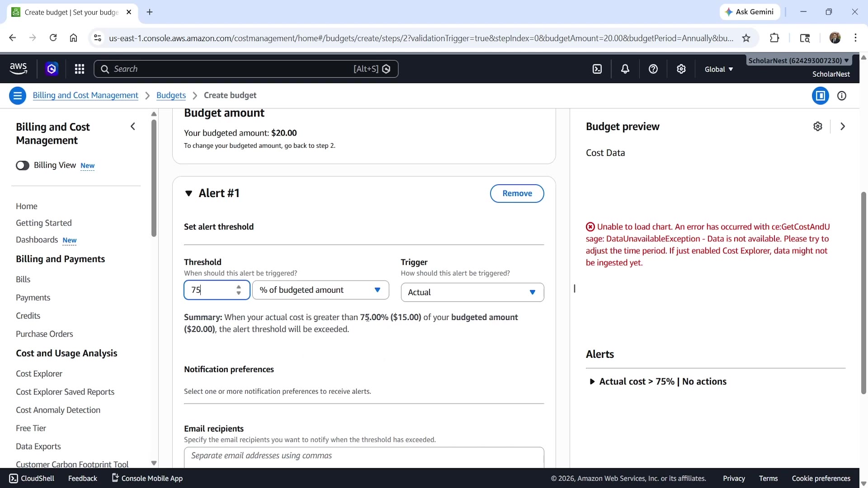The width and height of the screenshot is (868, 488).
Task: Remove Alert #1
Action: 517,193
